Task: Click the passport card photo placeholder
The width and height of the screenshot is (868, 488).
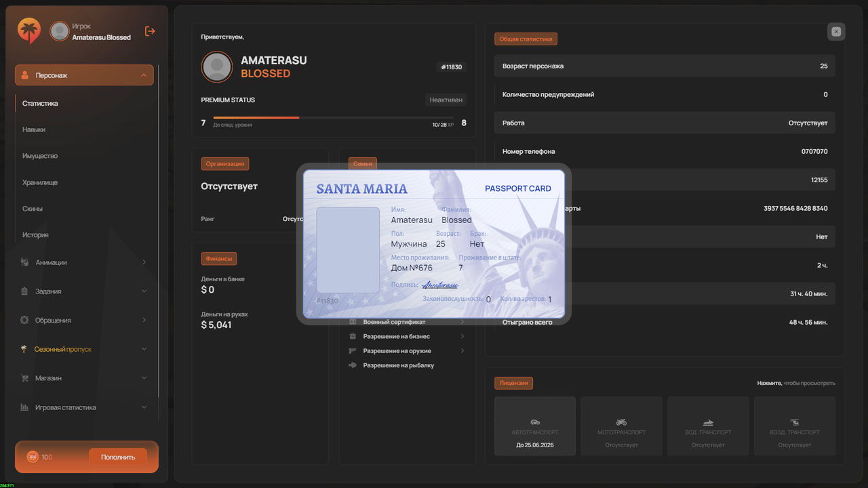Action: 348,250
